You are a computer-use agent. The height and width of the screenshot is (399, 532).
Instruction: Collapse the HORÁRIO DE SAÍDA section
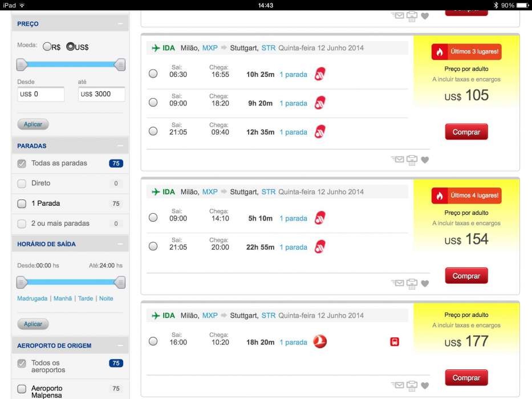(120, 244)
